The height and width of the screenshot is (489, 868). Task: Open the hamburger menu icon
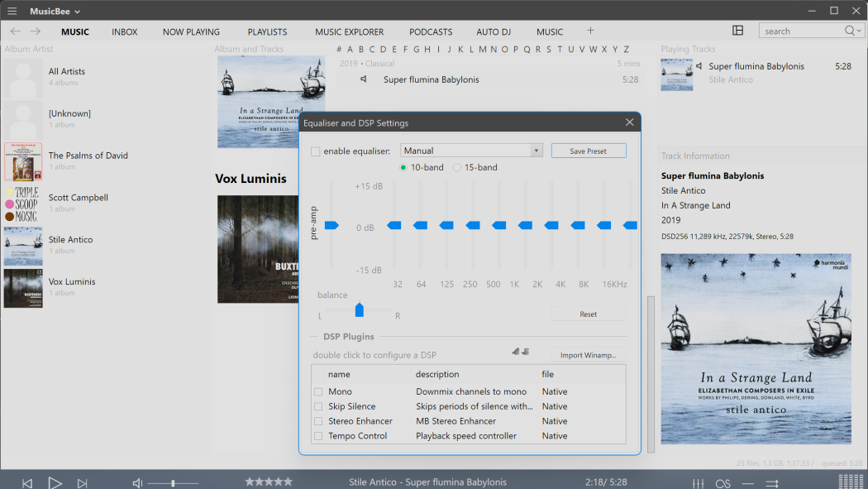(x=12, y=11)
